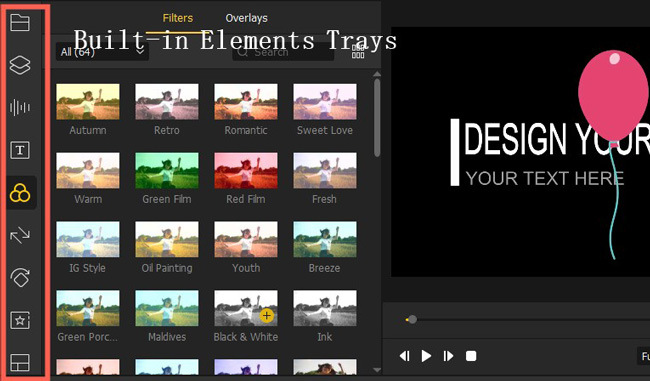This screenshot has width=650, height=381.
Task: Open the Text tray icon
Action: point(20,150)
